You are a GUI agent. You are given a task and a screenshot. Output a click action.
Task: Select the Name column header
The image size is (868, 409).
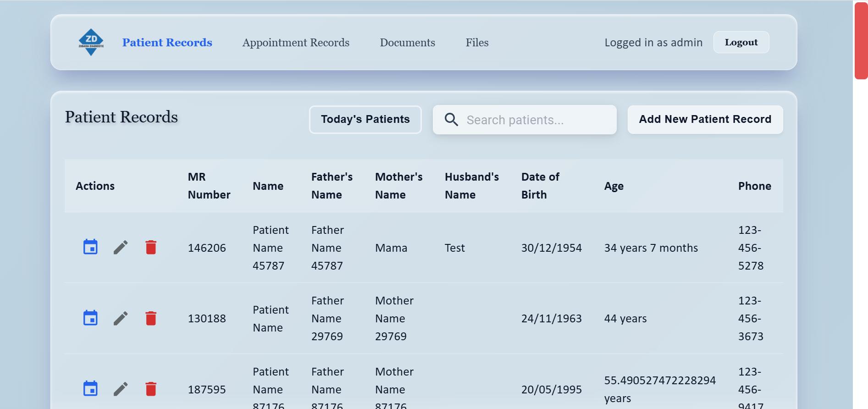click(x=268, y=186)
